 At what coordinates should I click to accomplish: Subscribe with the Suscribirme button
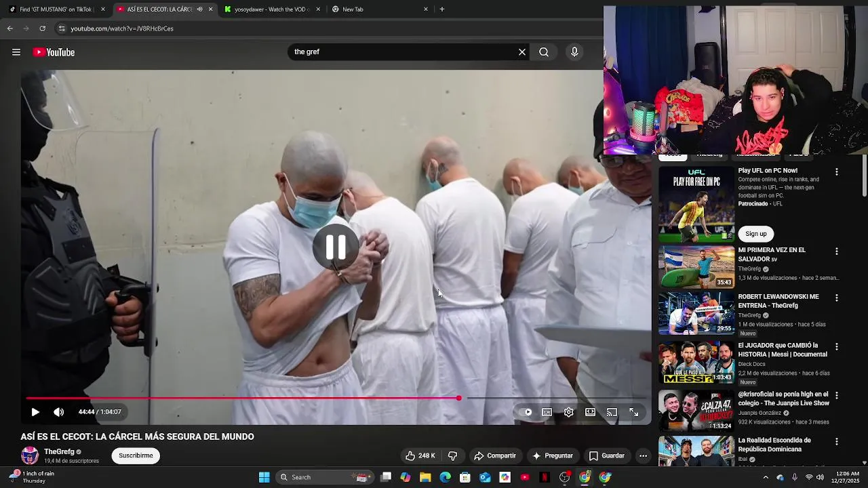point(136,455)
